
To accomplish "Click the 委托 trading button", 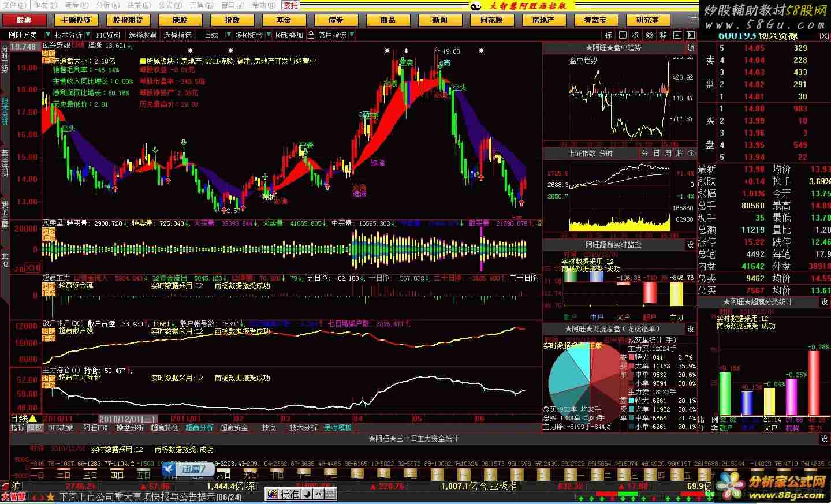I will pos(290,5).
